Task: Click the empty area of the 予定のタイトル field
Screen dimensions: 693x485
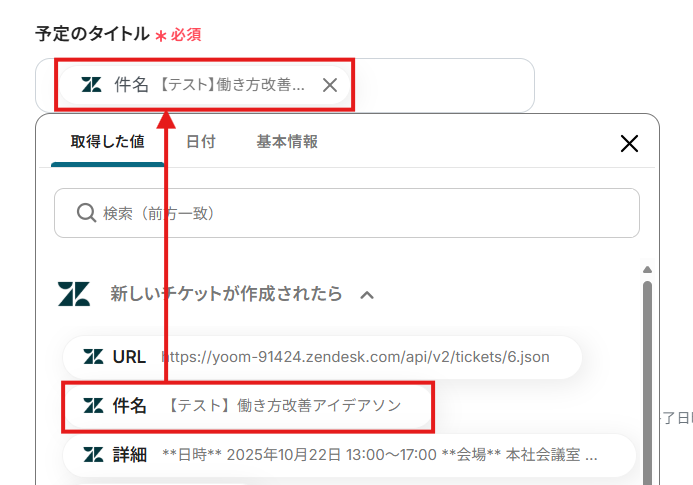Action: (x=442, y=85)
